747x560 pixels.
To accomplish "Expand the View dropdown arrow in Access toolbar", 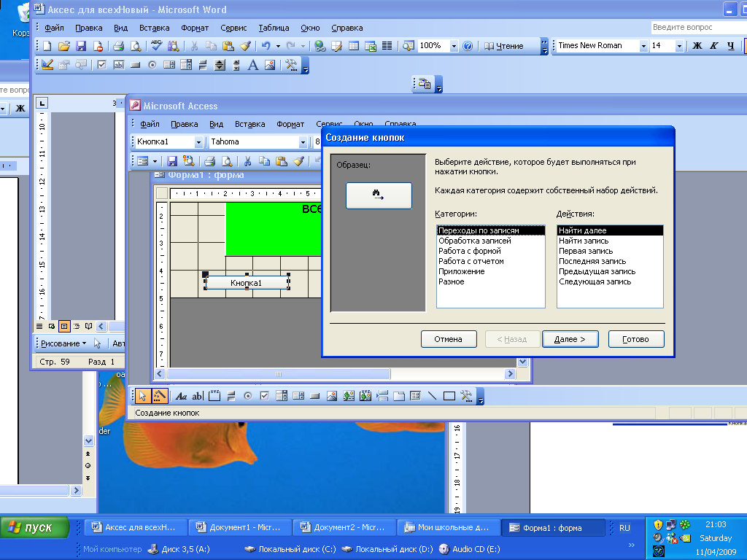I will tap(155, 161).
